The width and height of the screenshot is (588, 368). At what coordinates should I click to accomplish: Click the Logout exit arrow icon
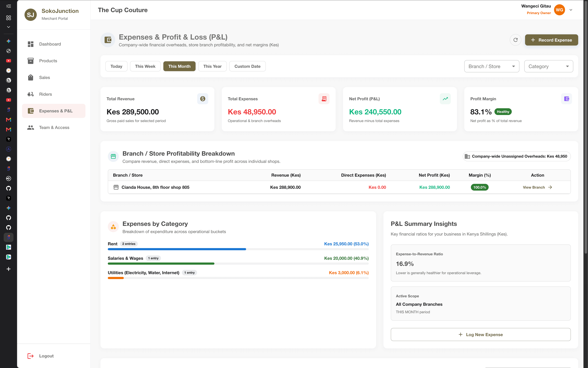click(31, 356)
